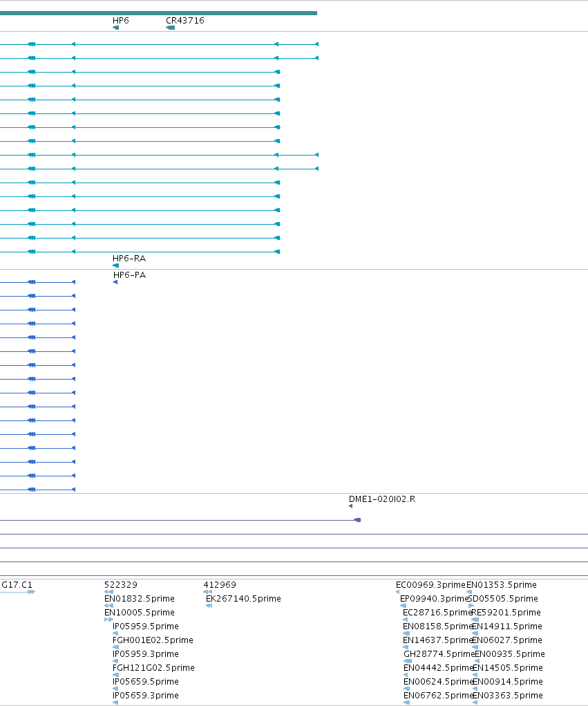This screenshot has height=706, width=588.
Task: Click the EN14911.5prime label
Action: (x=507, y=626)
